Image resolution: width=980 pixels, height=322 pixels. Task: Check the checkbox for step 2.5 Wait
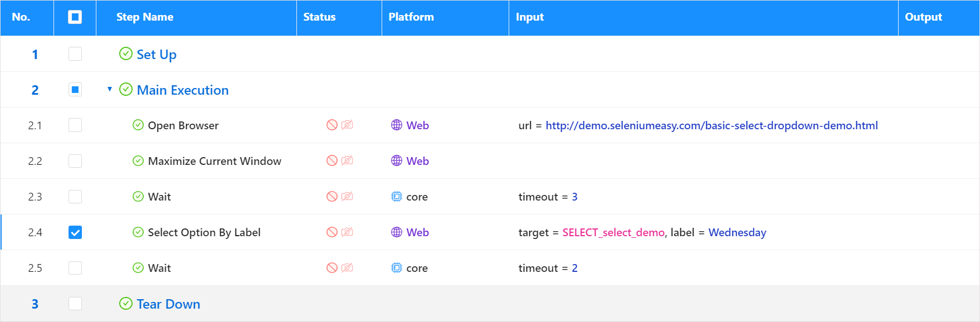75,267
